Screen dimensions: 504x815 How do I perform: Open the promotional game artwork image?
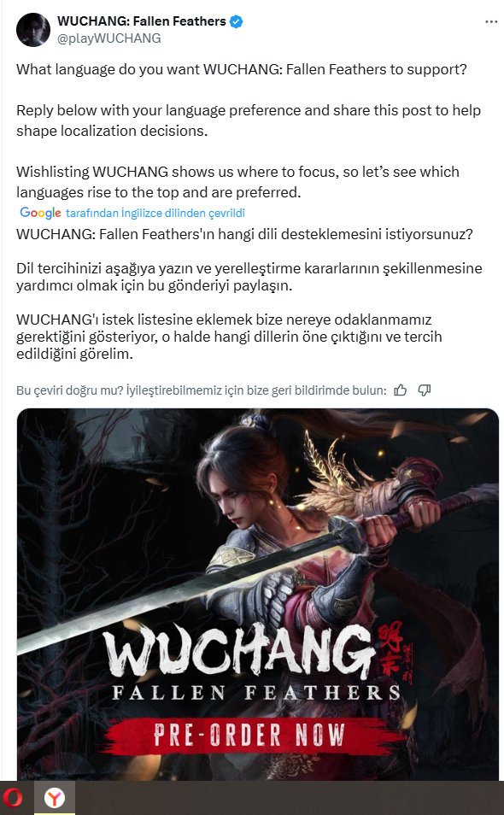pos(258,594)
